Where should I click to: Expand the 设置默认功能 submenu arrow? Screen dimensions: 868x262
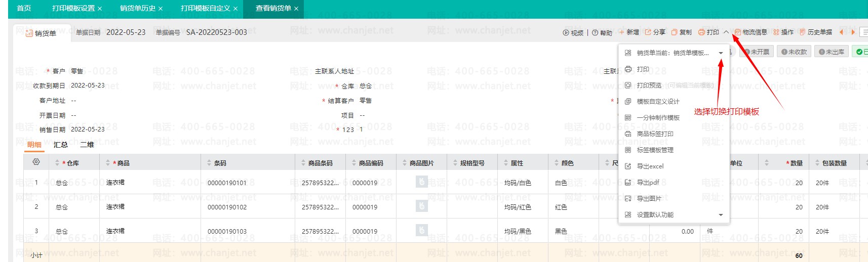[x=721, y=215]
